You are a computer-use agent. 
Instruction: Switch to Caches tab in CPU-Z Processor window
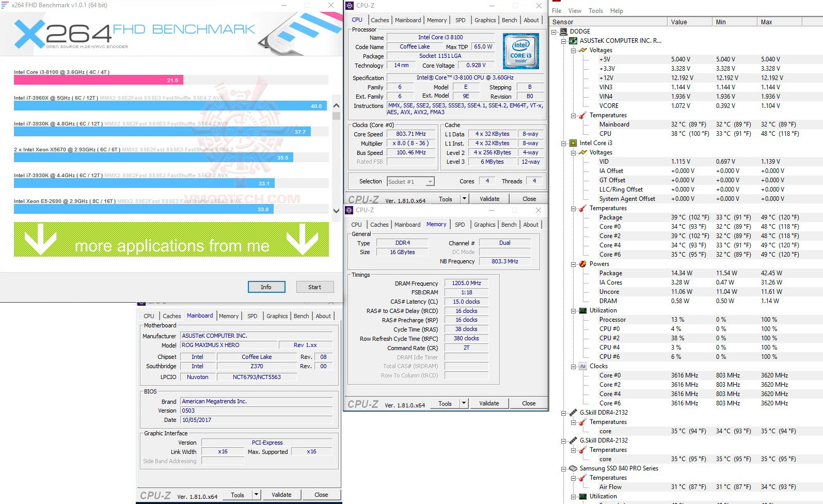coord(380,20)
